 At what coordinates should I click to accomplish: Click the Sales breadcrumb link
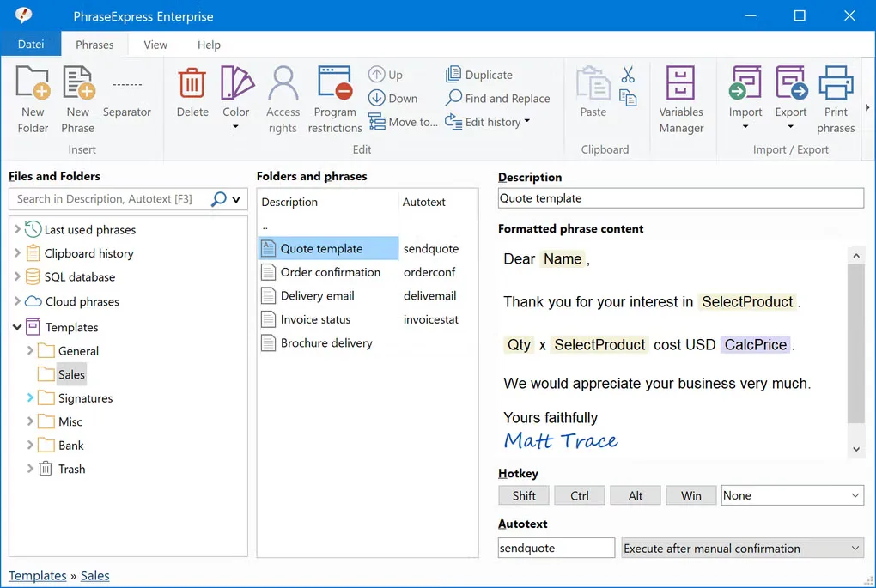click(x=95, y=575)
